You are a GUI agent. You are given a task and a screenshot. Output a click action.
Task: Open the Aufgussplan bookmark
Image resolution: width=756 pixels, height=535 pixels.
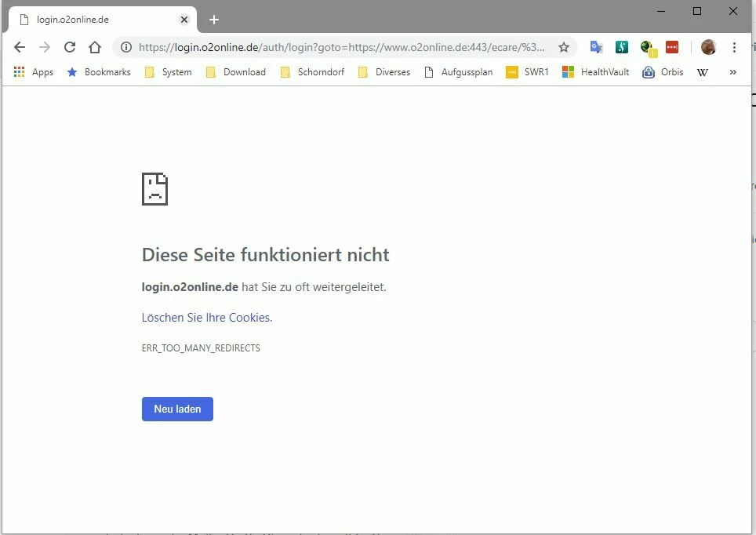pyautogui.click(x=459, y=72)
